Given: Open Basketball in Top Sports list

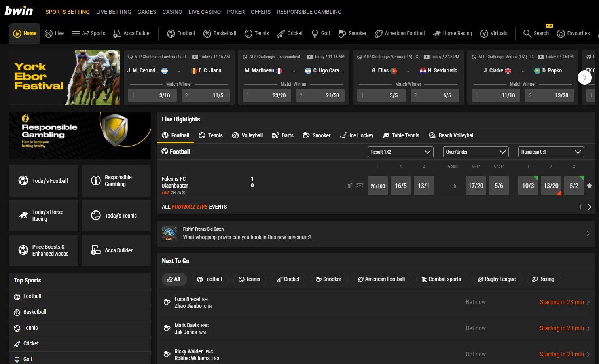Looking at the screenshot, I should [x=80, y=312].
